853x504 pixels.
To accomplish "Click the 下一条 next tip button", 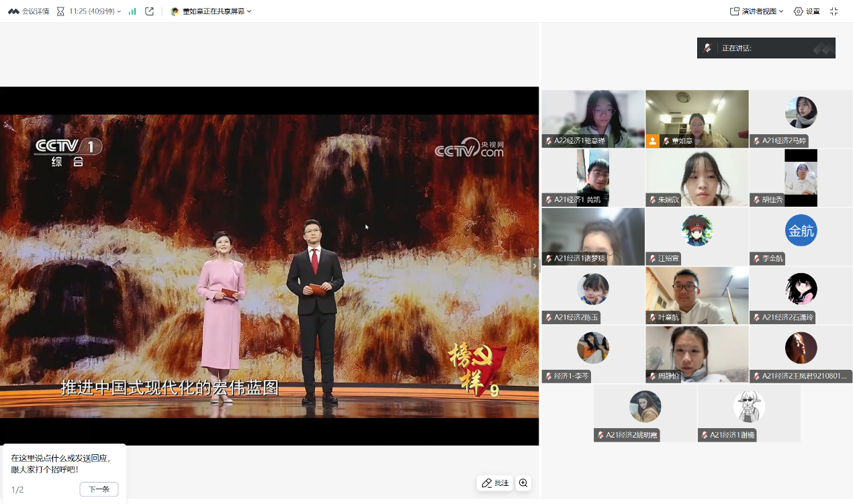I will coord(99,489).
